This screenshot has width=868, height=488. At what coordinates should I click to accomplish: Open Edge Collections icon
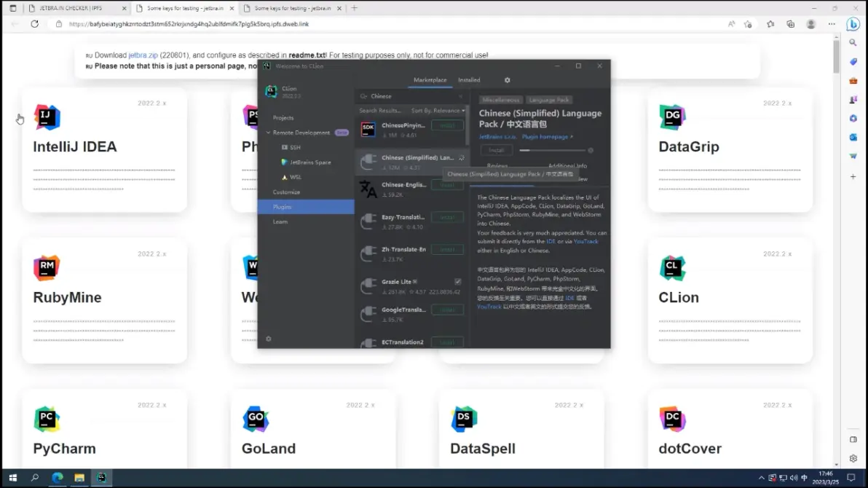(791, 24)
